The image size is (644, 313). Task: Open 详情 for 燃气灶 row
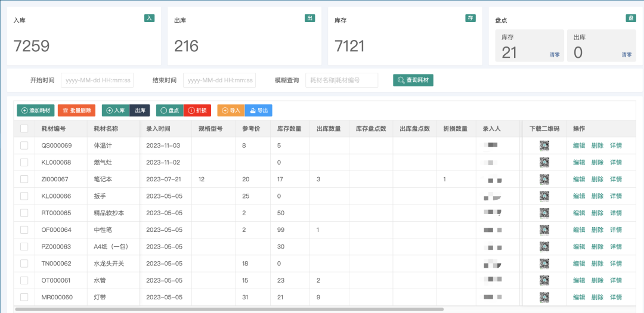(x=616, y=162)
